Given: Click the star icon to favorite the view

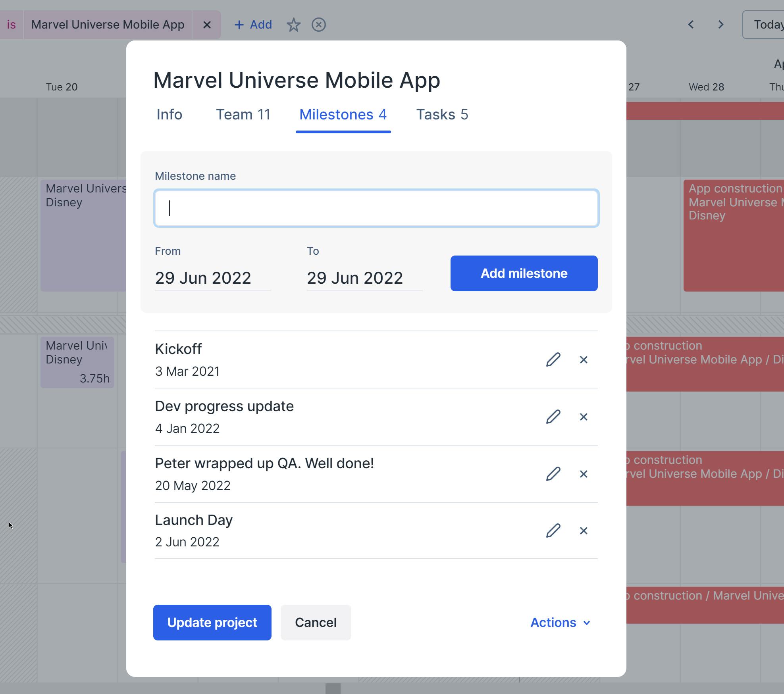Looking at the screenshot, I should [294, 25].
